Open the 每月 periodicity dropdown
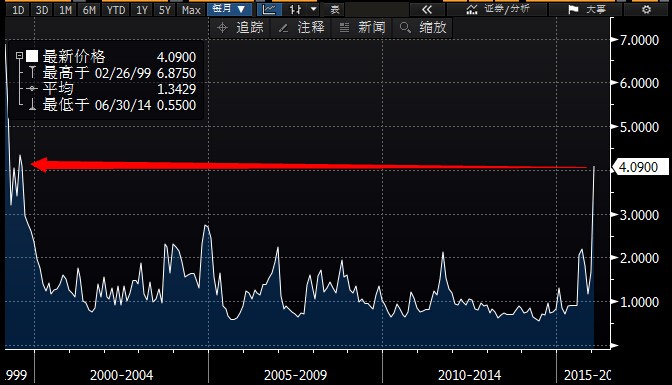672x385 pixels. click(x=229, y=9)
